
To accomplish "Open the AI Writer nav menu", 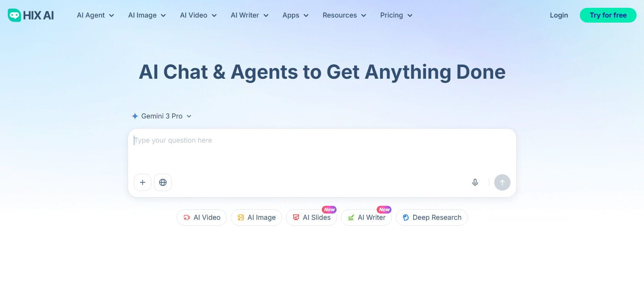I will pos(249,15).
